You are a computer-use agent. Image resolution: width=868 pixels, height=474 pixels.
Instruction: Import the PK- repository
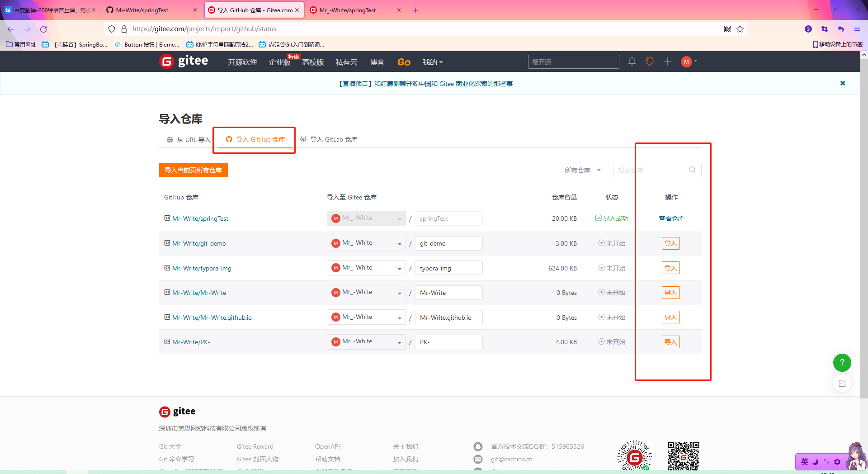point(671,342)
